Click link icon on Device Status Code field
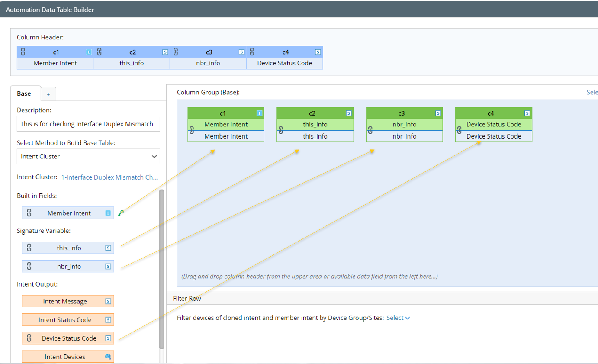The image size is (598, 364). click(29, 338)
